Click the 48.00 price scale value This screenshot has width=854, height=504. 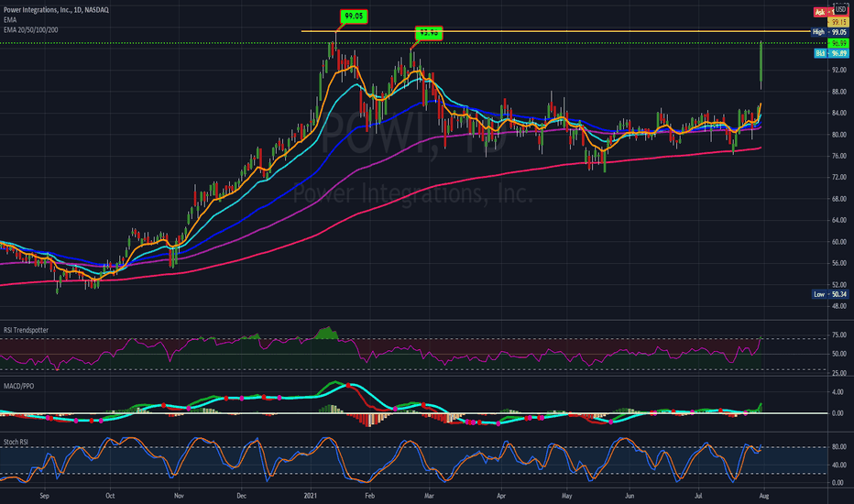[838, 306]
